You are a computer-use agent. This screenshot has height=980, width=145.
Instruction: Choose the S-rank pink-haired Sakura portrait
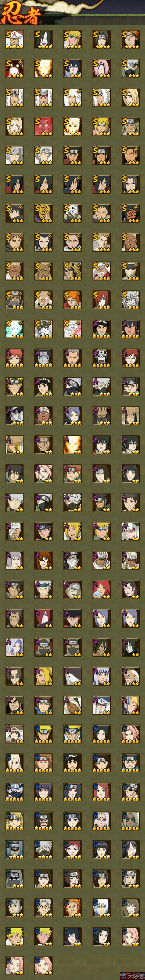pos(101,68)
